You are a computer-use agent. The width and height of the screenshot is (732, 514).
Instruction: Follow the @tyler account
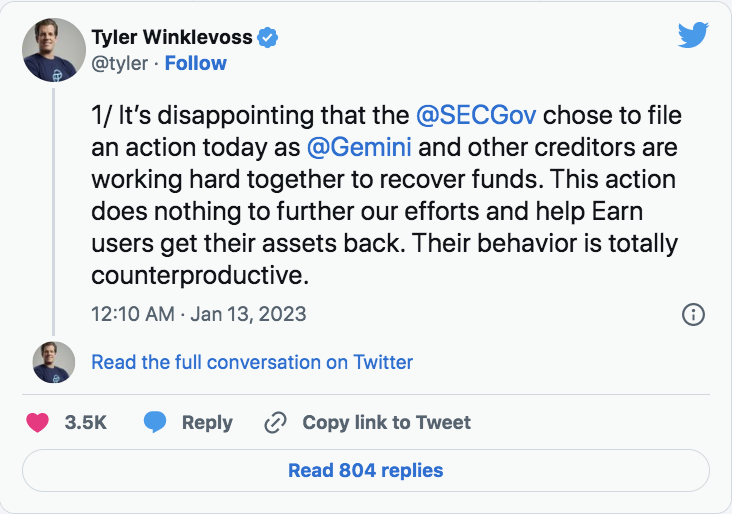point(195,63)
